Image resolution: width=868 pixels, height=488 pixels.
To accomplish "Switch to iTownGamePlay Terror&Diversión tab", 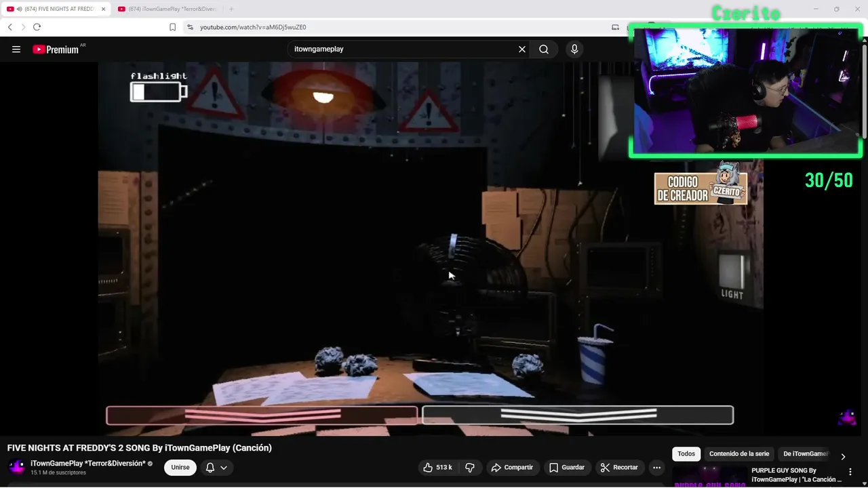I will (x=167, y=9).
